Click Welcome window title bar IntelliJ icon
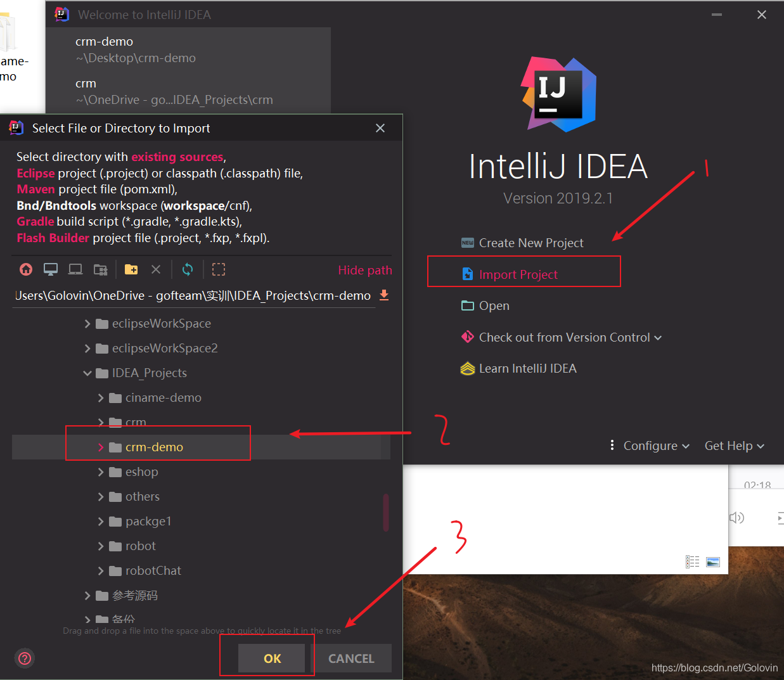Image resolution: width=784 pixels, height=680 pixels. pyautogui.click(x=61, y=14)
